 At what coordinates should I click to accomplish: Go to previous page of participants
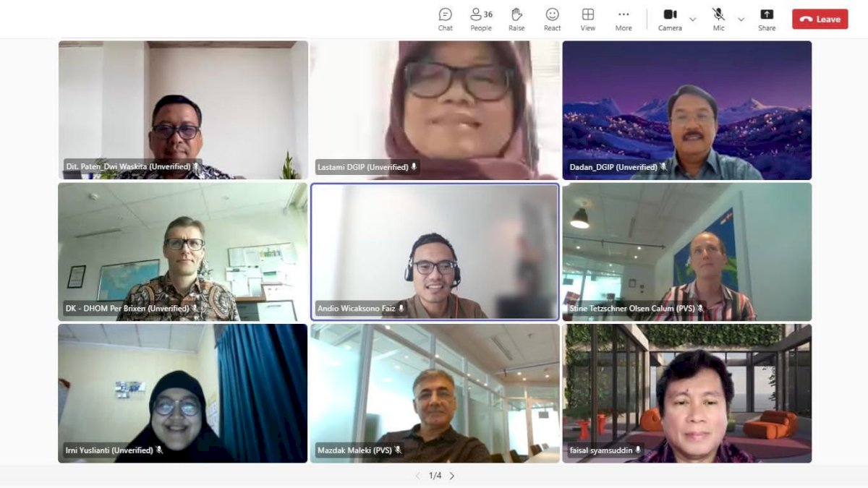pos(417,476)
